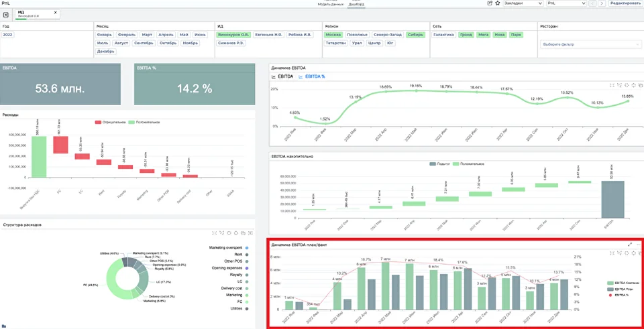Toggle the Москва region filter
This screenshot has width=644, height=329.
(333, 35)
